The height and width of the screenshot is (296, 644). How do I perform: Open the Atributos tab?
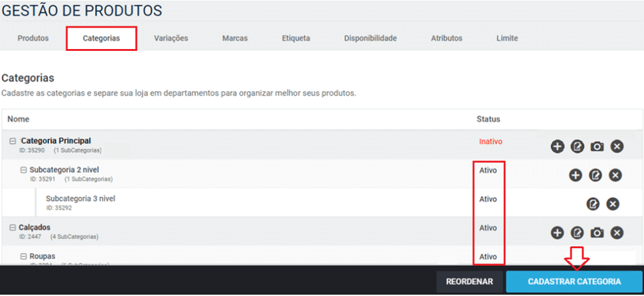coord(447,38)
